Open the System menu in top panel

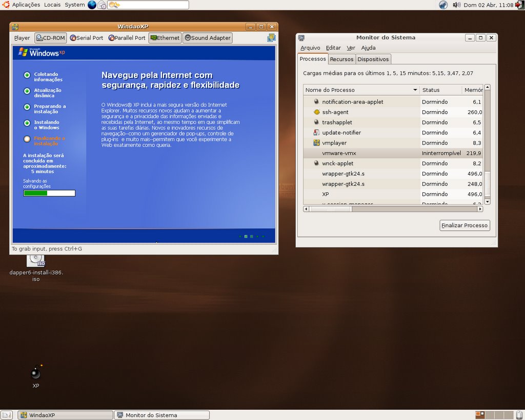(x=75, y=5)
